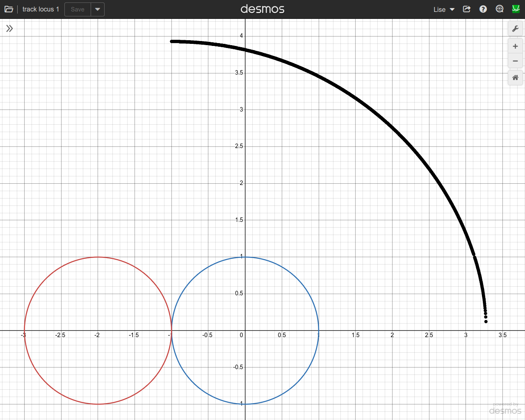Open the Lise account menu

click(444, 9)
